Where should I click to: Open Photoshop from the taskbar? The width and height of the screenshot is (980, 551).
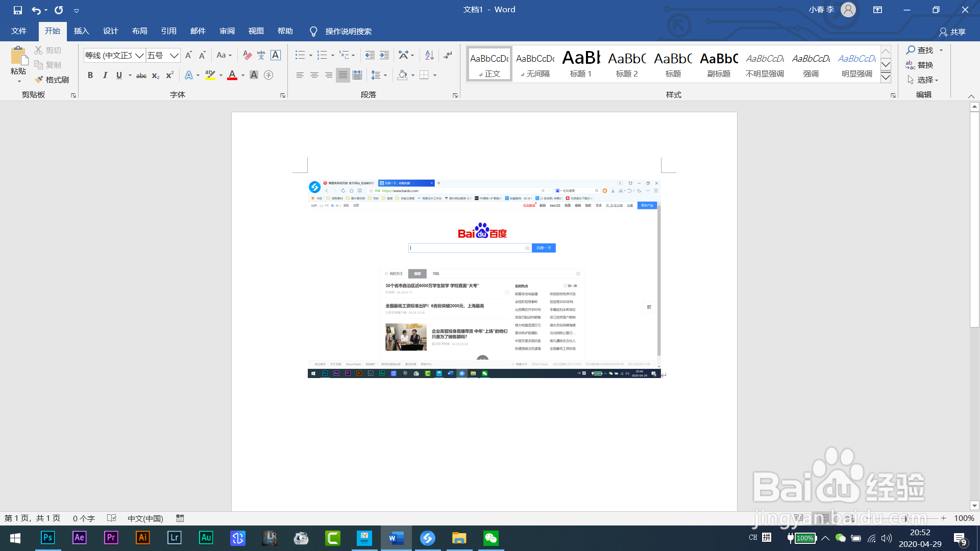pos(48,538)
